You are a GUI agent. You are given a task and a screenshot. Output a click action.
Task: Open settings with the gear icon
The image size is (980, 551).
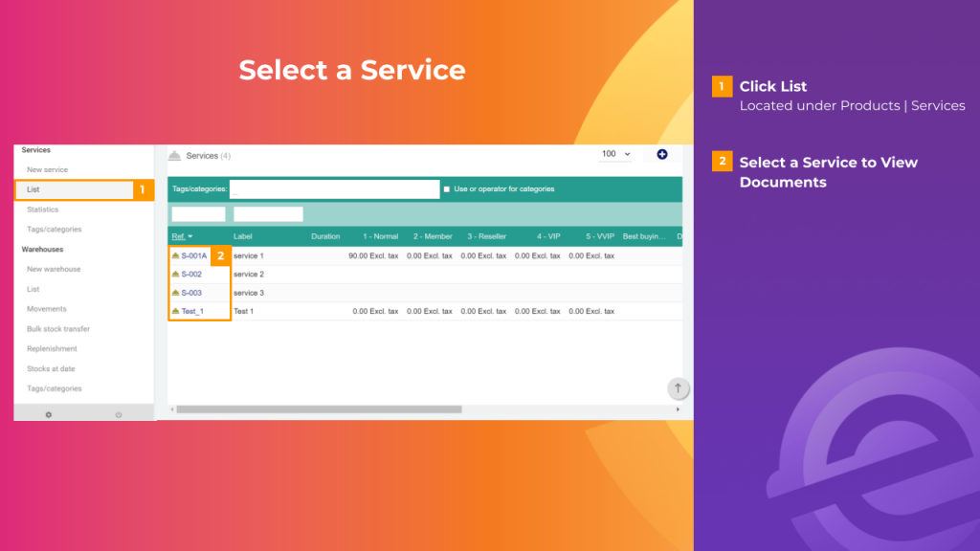48,413
